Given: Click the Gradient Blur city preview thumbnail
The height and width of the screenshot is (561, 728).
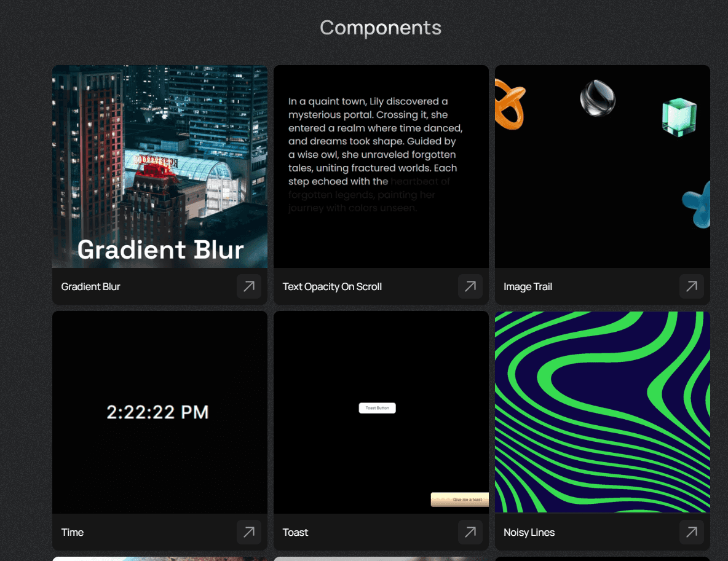Looking at the screenshot, I should tap(160, 167).
